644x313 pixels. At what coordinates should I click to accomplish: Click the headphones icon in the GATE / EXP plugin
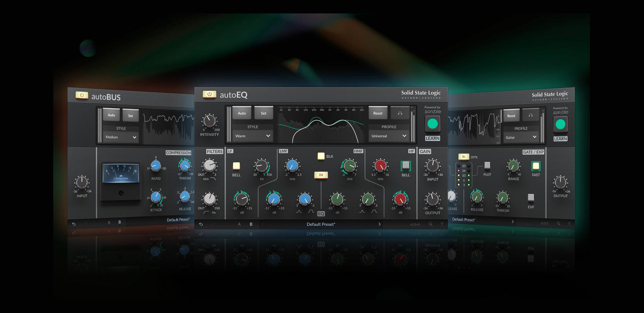530,115
